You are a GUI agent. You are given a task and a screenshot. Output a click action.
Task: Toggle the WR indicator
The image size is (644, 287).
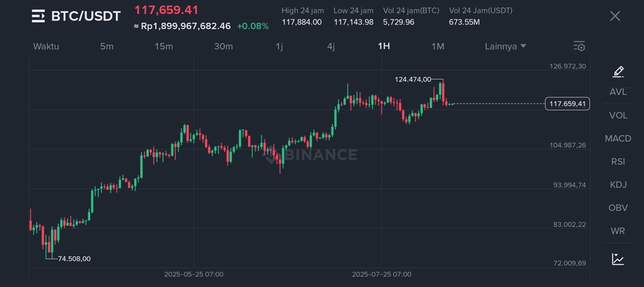coord(618,231)
